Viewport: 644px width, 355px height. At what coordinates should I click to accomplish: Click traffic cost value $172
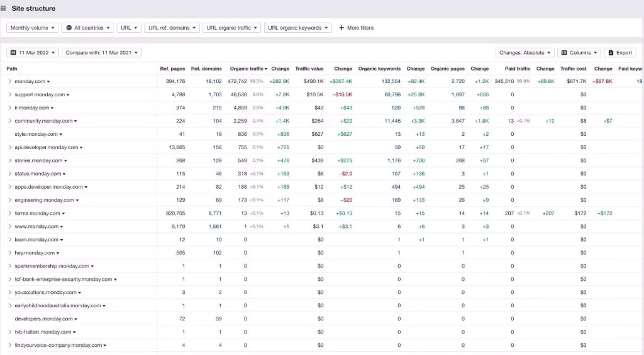(580, 213)
